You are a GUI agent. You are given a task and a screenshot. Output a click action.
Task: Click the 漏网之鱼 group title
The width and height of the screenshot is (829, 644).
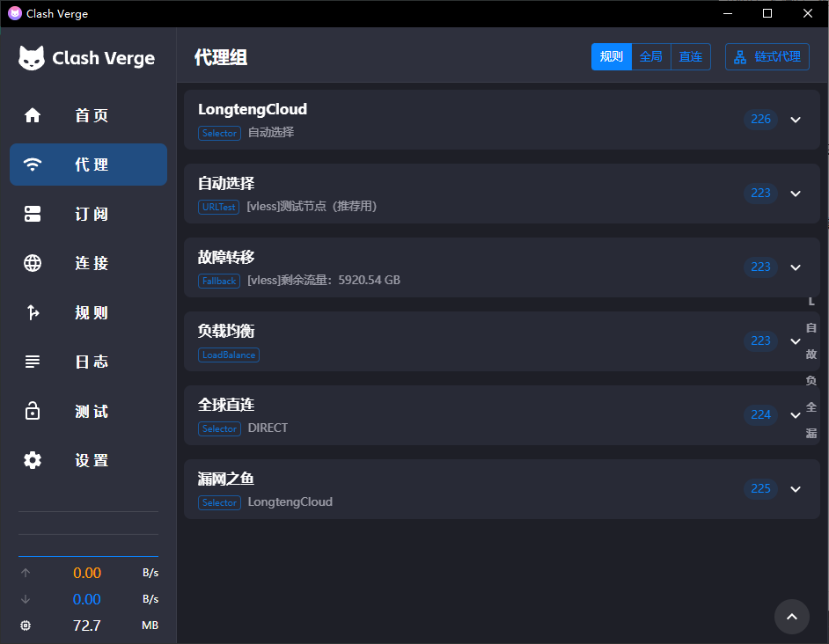click(x=226, y=479)
